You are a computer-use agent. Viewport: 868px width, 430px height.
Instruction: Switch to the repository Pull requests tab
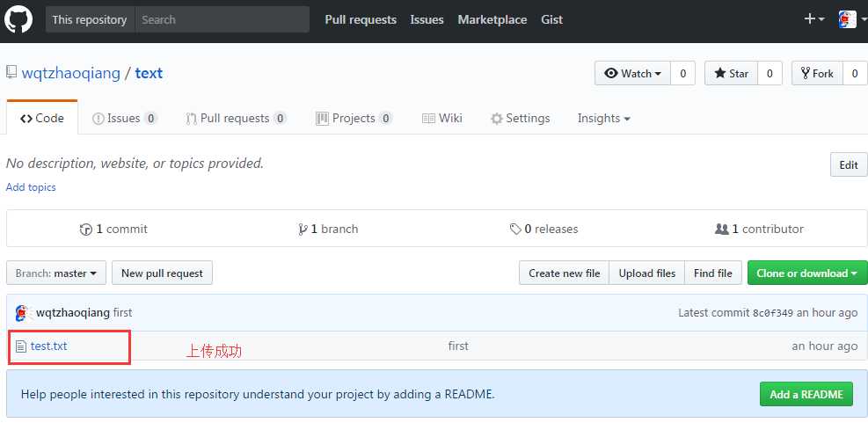coord(236,118)
